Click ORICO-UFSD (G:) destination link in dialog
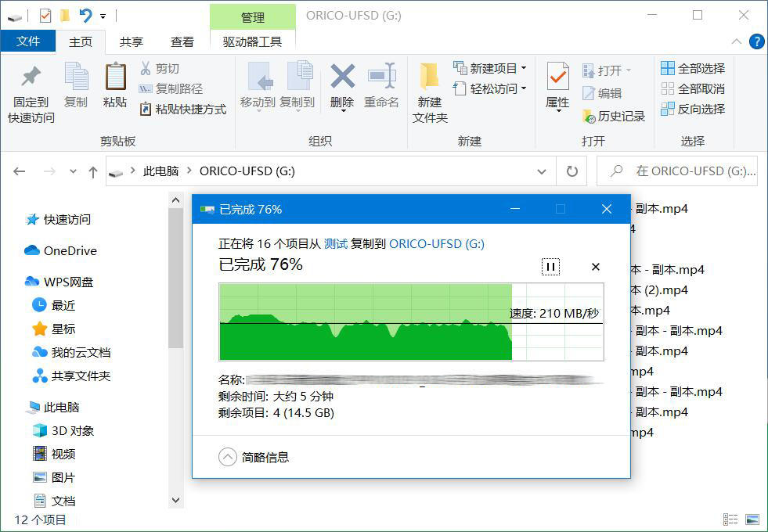The image size is (768, 532). [x=436, y=244]
